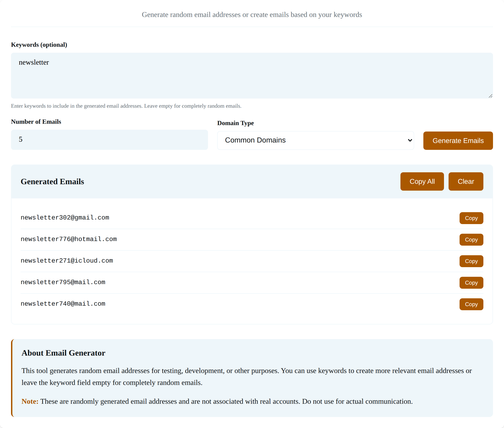Click the About Email Generator heading
Viewport: 504px width, 428px height.
coord(63,353)
